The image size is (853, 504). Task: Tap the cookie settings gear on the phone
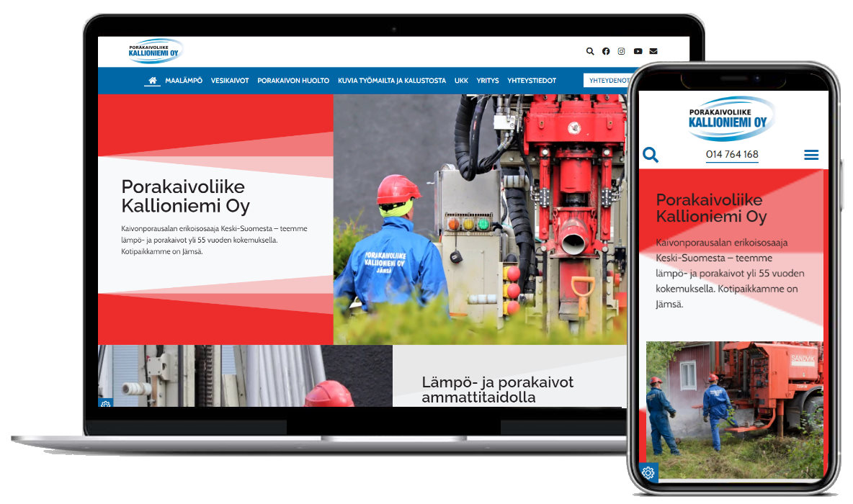point(648,472)
